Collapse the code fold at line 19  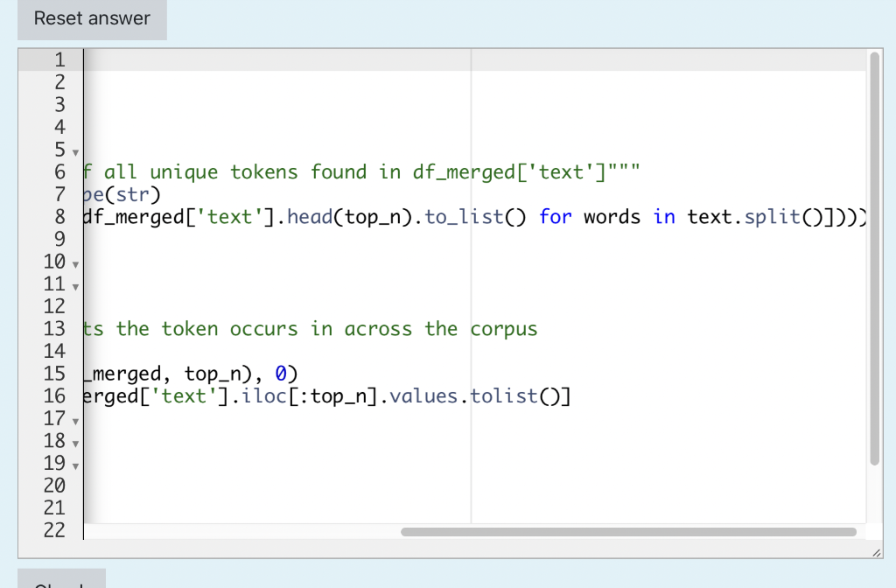coord(75,466)
